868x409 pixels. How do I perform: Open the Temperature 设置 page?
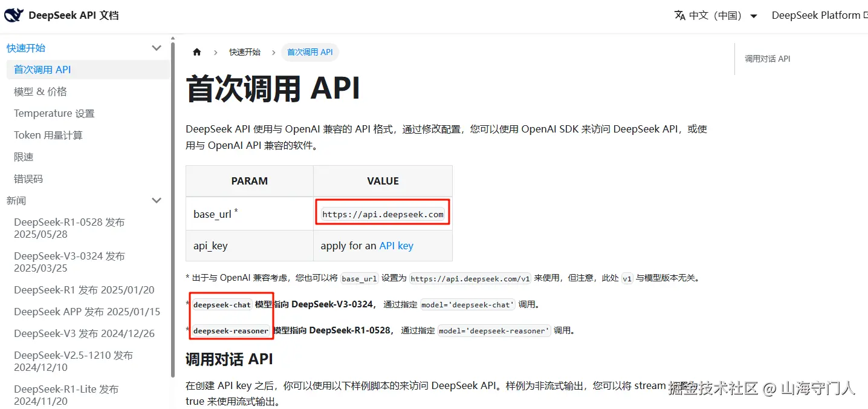(x=88, y=113)
